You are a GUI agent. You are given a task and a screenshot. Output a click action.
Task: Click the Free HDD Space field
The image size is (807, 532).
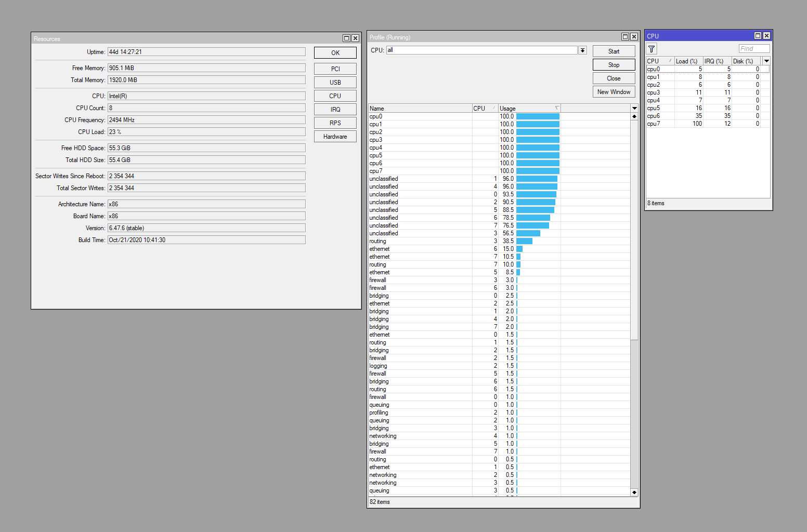206,148
